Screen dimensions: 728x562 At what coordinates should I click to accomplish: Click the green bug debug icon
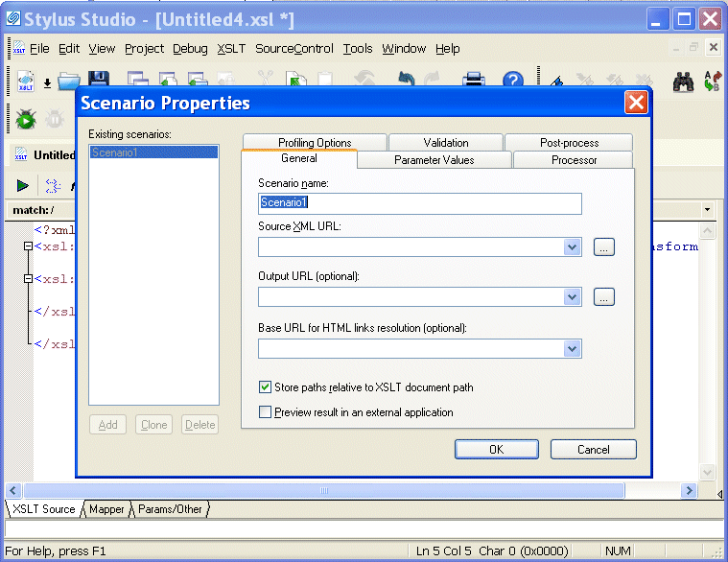click(25, 119)
